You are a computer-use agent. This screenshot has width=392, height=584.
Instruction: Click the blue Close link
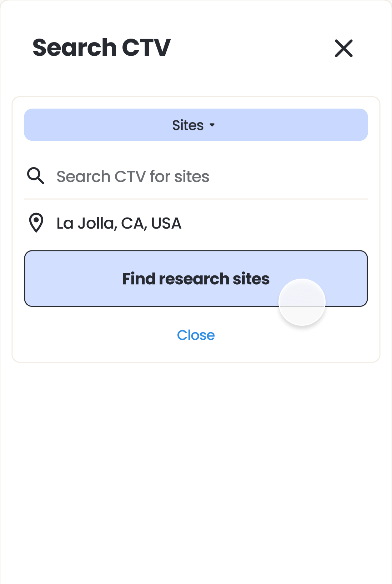[196, 335]
